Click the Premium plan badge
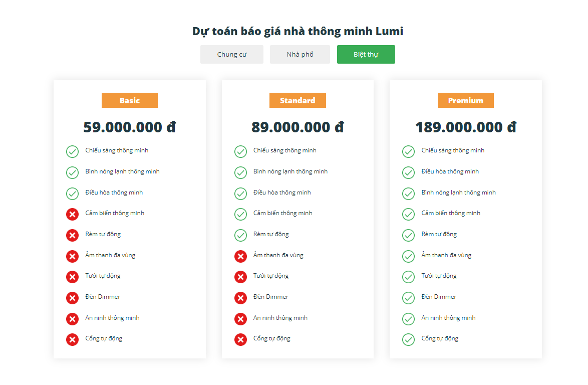588x385 pixels. [x=465, y=100]
